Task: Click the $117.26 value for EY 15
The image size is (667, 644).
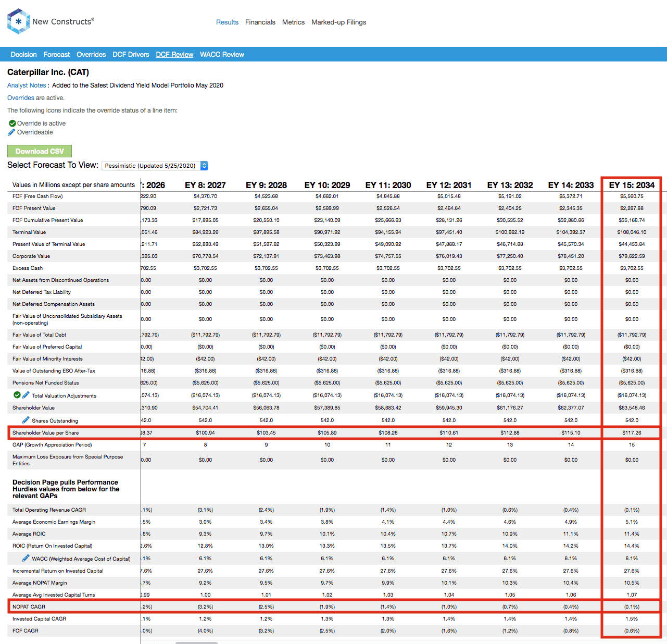Action: coord(632,432)
